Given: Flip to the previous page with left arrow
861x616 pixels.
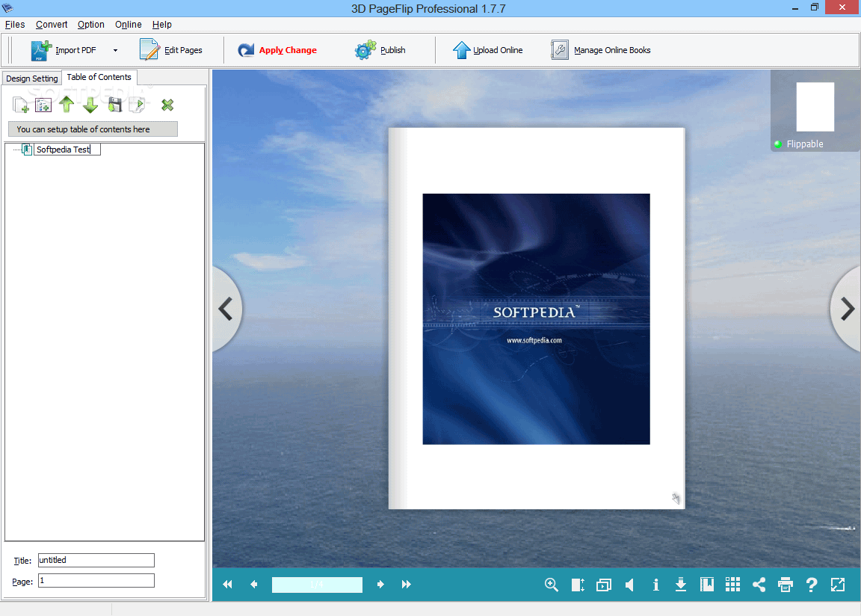Looking at the screenshot, I should point(226,309).
